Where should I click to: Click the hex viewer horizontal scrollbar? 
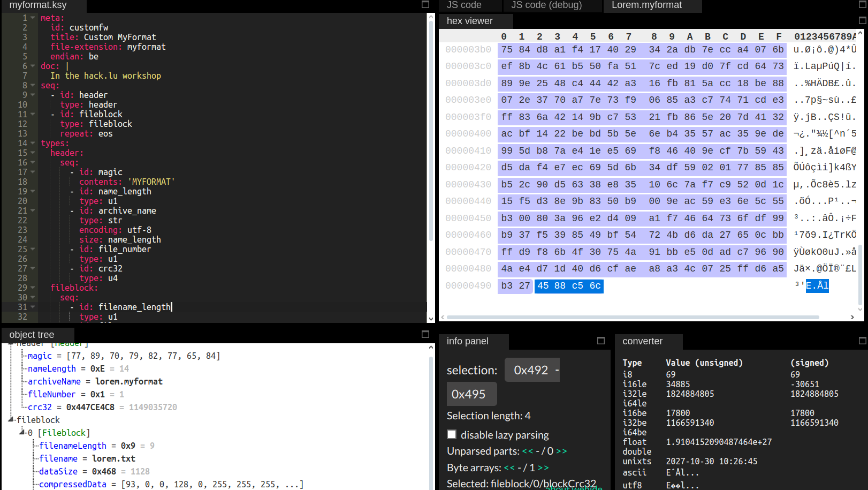click(633, 317)
